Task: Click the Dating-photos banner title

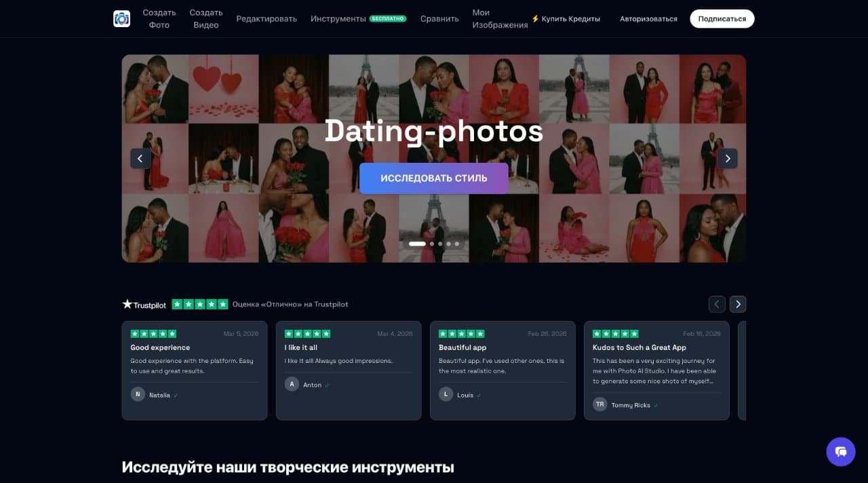Action: 434,132
